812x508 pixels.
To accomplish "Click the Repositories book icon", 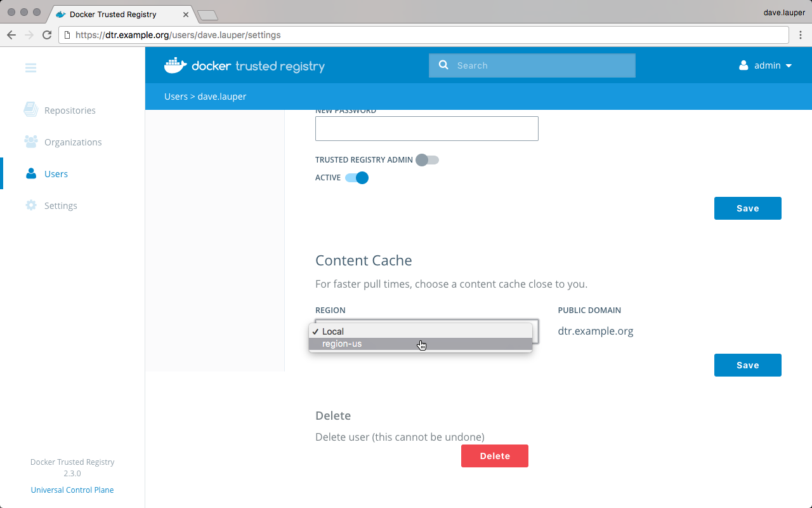I will coord(30,110).
